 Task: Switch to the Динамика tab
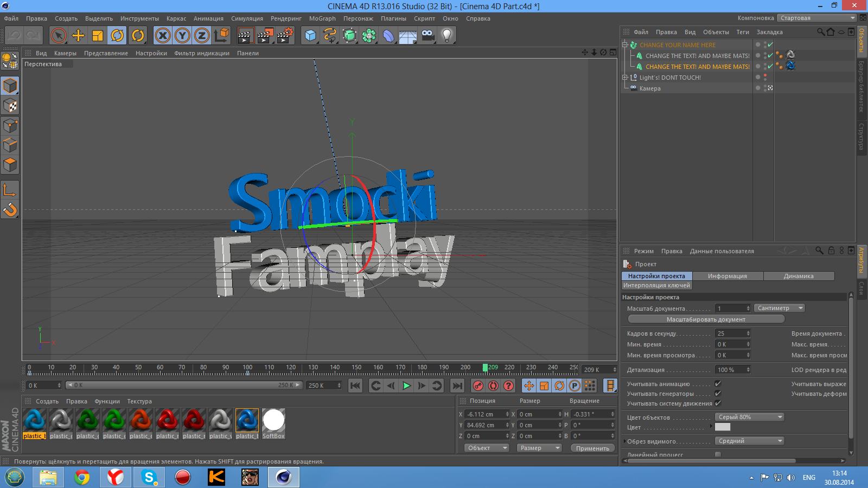[x=799, y=276]
